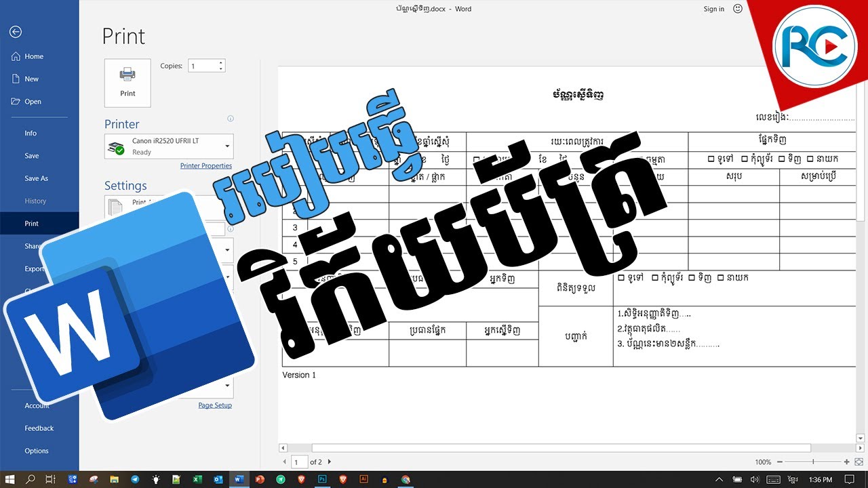Viewport: 868px width, 488px height.
Task: Click the 100% zoom level text
Action: [763, 462]
